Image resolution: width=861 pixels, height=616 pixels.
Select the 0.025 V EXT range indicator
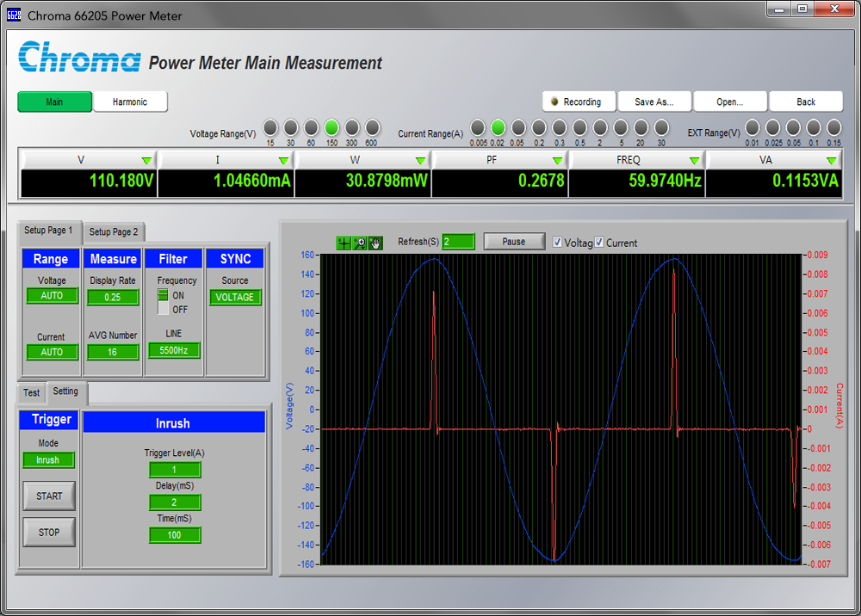point(772,128)
